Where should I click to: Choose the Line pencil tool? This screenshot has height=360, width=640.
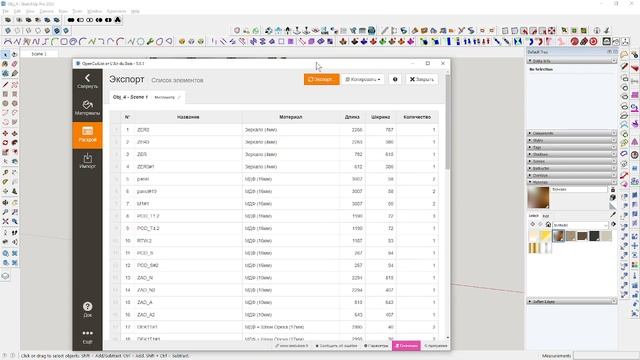tap(5, 84)
